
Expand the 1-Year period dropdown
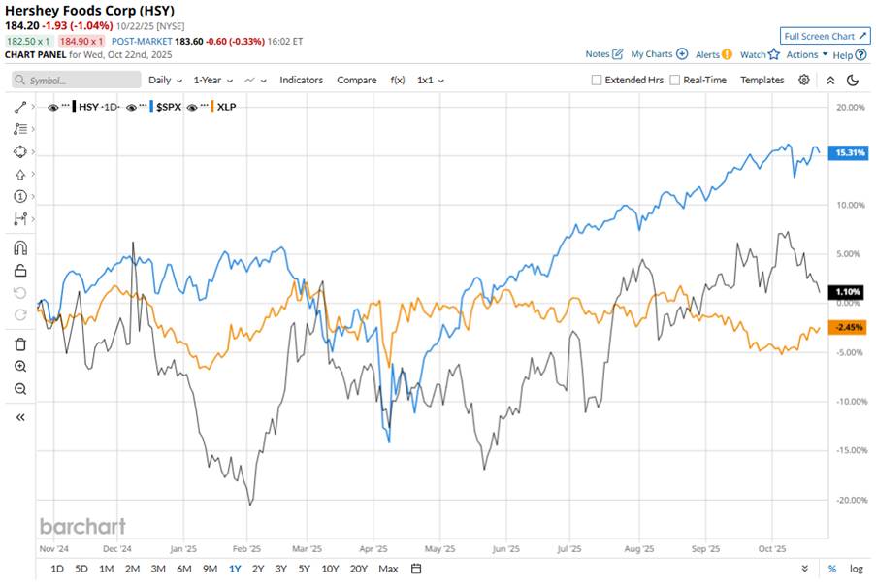coord(211,80)
